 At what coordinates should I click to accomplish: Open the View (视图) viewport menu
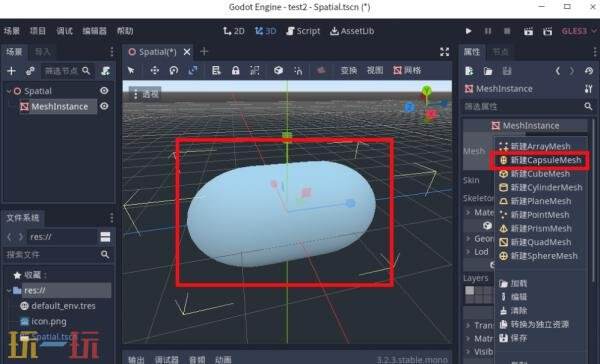click(x=375, y=70)
